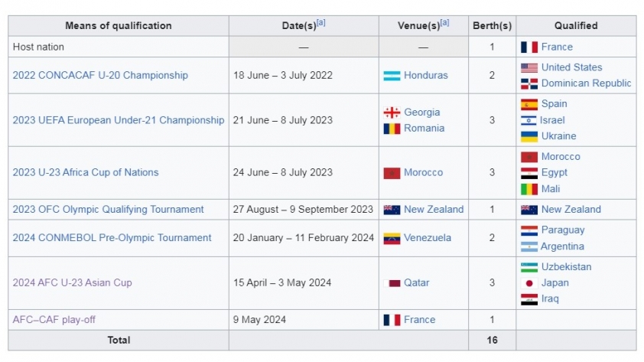
Task: Click the Venezuela flag icon
Action: (392, 238)
